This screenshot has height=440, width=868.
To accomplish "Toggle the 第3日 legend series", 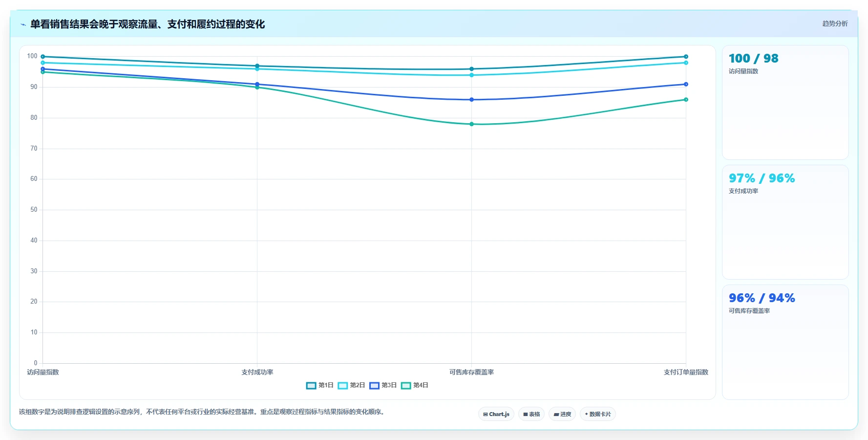I will tap(383, 385).
